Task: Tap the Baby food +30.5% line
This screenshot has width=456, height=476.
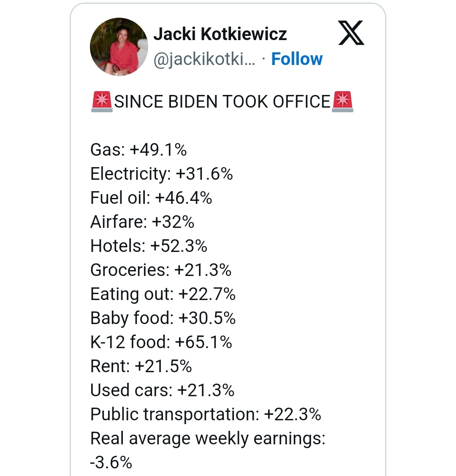Action: [x=163, y=318]
